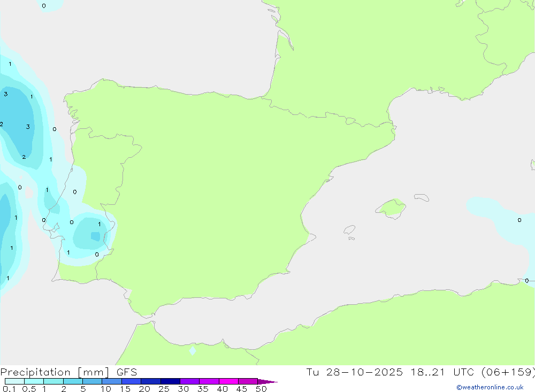Click the Menorca island outline
Image resolution: width=535 pixels, height=392 pixels.
pyautogui.click(x=422, y=197)
